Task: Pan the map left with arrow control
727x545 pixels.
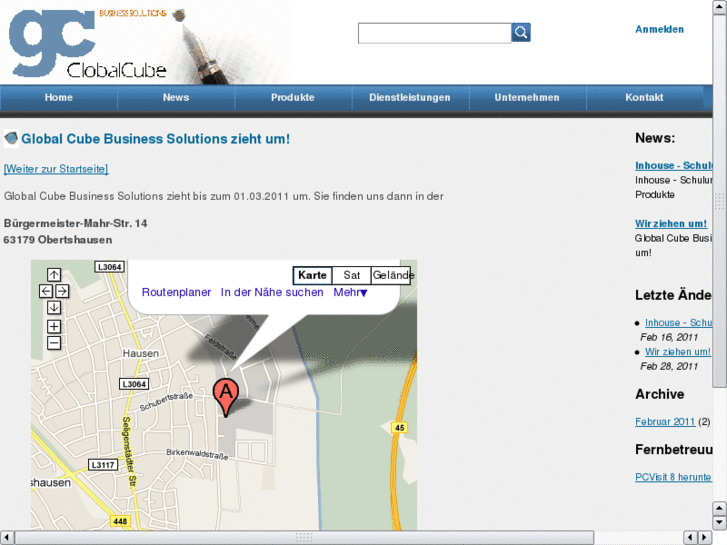Action: [46, 291]
